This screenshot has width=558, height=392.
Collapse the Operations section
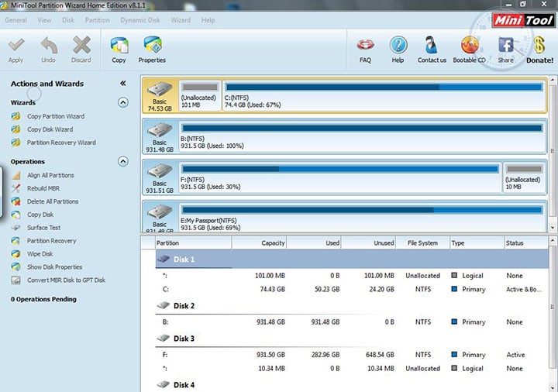(122, 161)
